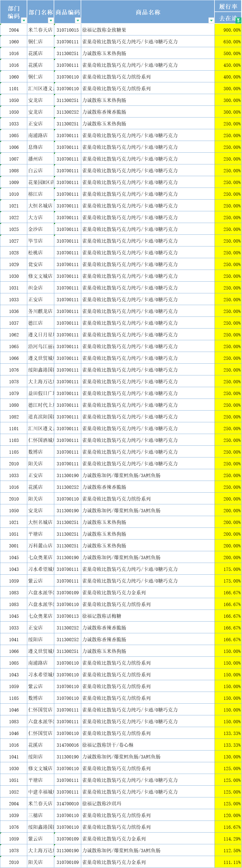Select the 111.11% cell in last row

pyautogui.click(x=228, y=862)
